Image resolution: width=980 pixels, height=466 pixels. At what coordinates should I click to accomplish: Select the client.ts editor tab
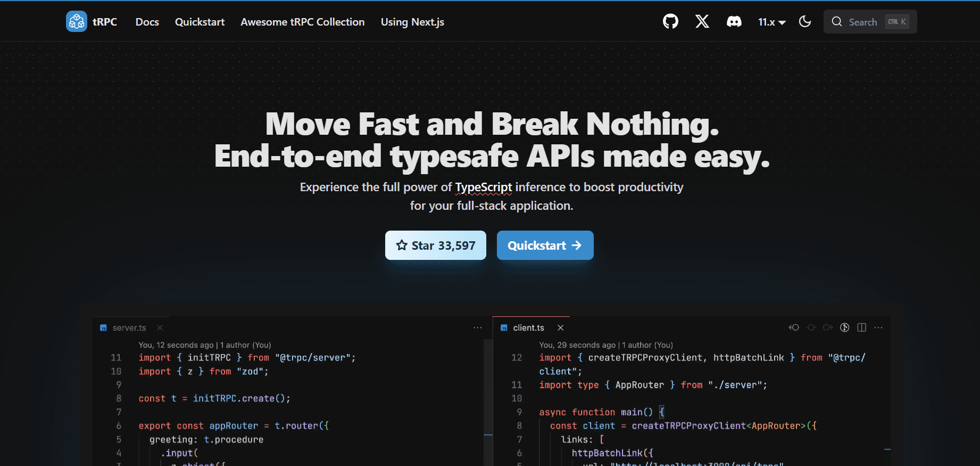click(528, 328)
